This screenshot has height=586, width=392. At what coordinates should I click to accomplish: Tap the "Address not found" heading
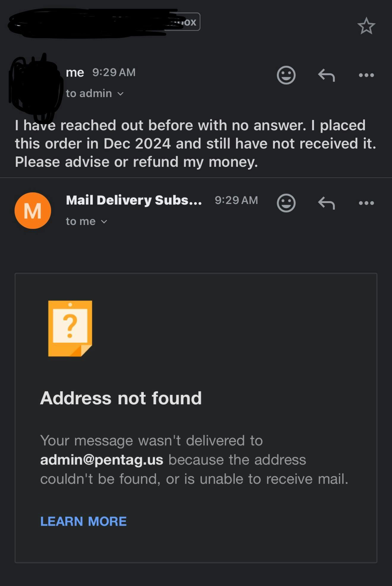point(121,398)
